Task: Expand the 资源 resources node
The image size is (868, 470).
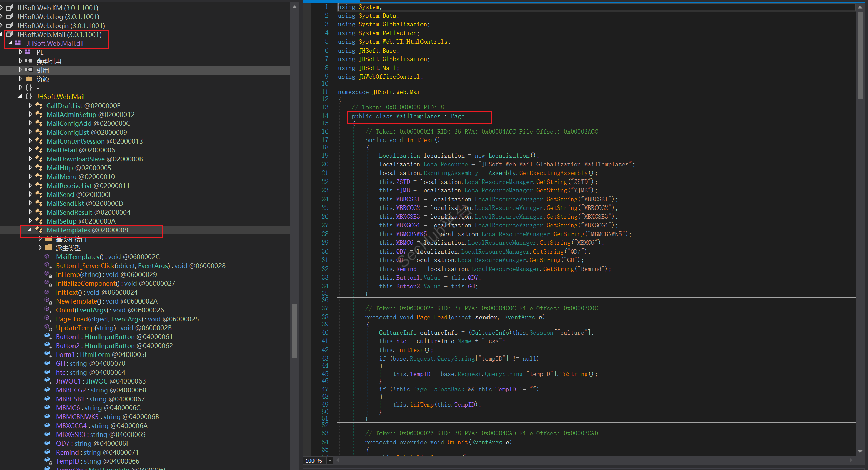Action: click(x=21, y=79)
